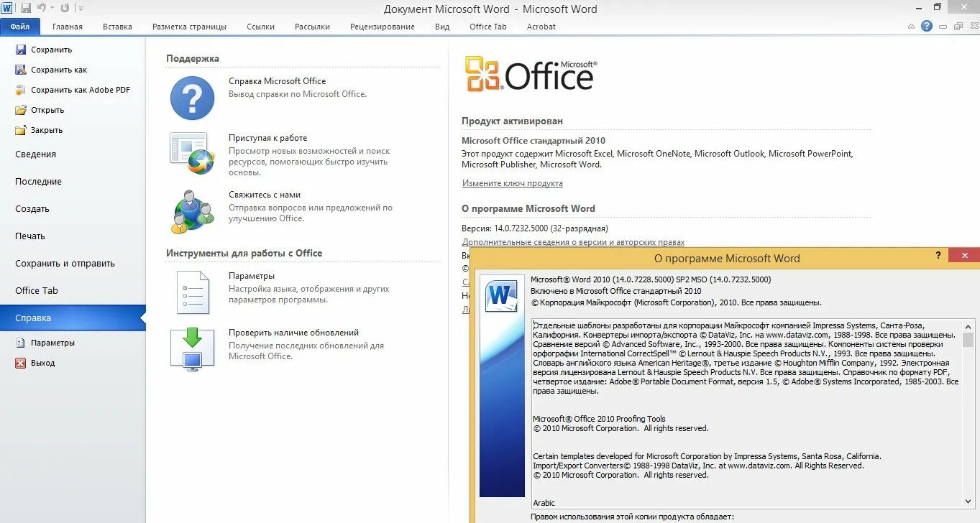Click the Справка Microsoft Office question mark icon
This screenshot has width=980, height=523.
click(x=192, y=98)
